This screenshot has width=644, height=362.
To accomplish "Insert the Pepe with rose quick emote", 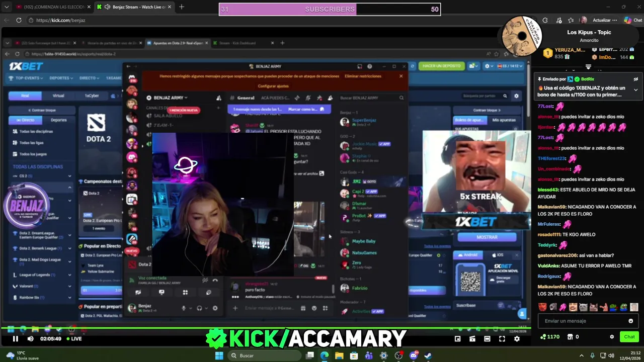I will tap(614, 307).
